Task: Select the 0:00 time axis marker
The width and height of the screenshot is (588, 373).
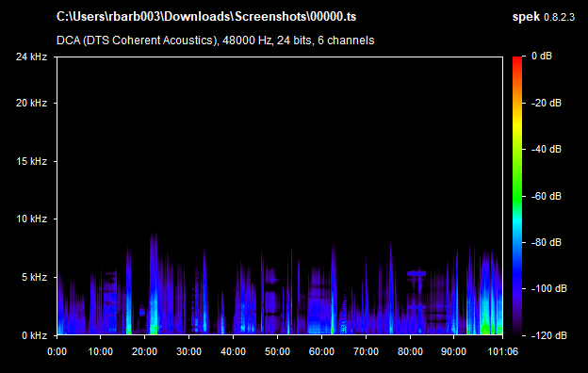Action: pyautogui.click(x=57, y=351)
